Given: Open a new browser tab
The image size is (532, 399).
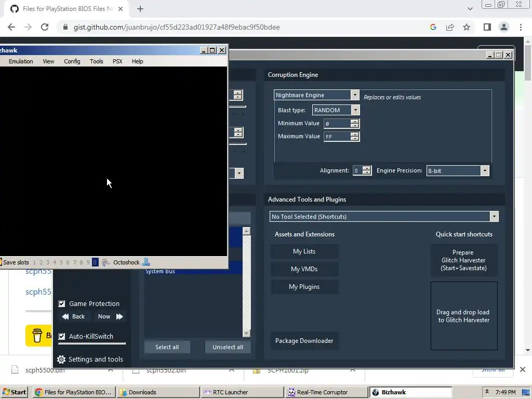Looking at the screenshot, I should coord(140,9).
